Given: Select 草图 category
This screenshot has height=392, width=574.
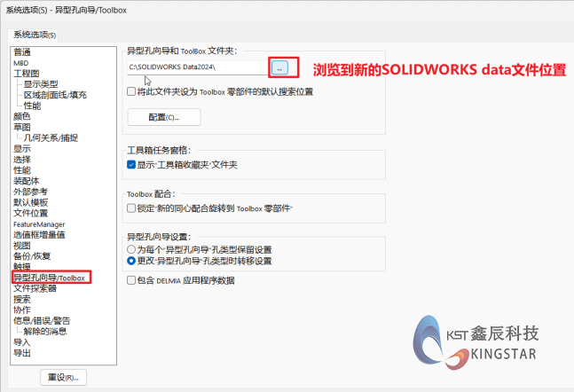Looking at the screenshot, I should pyautogui.click(x=22, y=128).
